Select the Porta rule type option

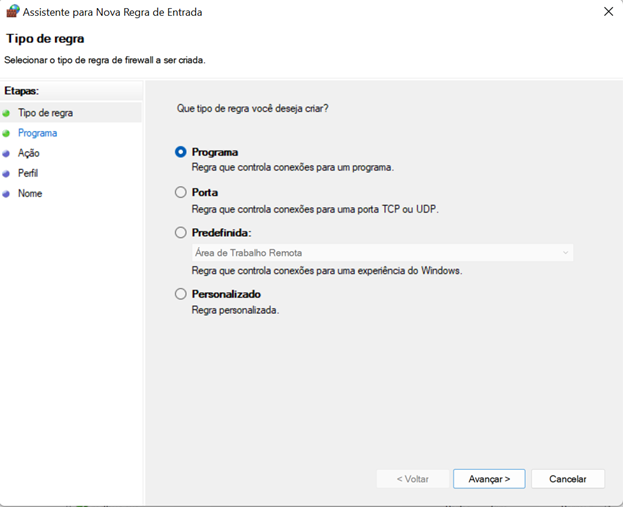tap(181, 192)
